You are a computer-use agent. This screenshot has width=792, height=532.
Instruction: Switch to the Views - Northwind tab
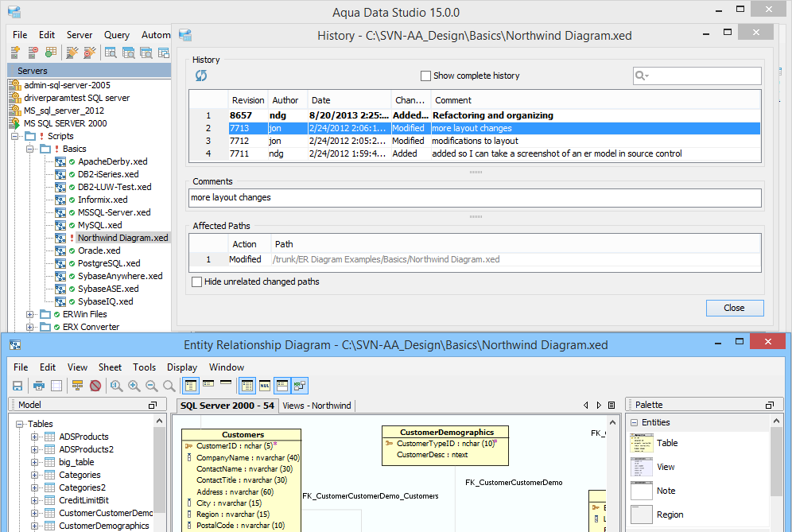pyautogui.click(x=316, y=406)
